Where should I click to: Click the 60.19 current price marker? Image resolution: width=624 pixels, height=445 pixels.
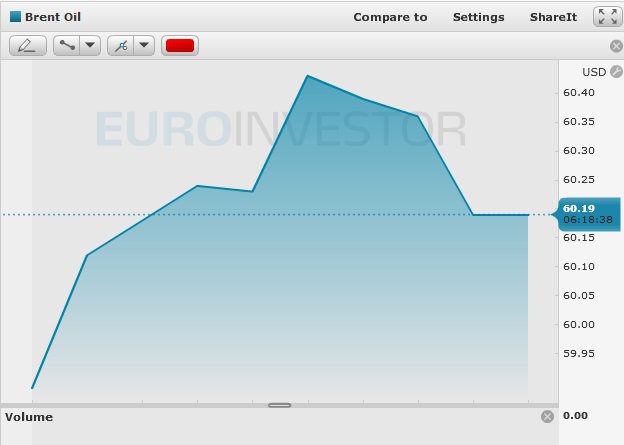coord(587,214)
